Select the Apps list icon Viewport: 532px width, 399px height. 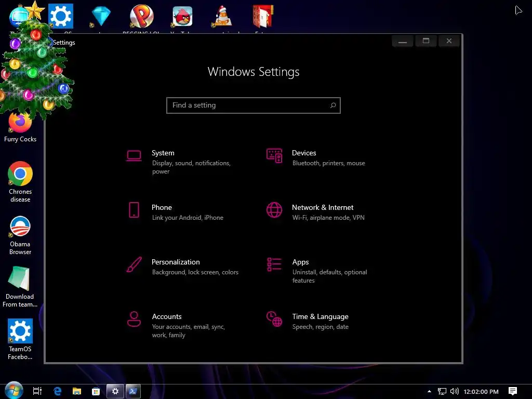(274, 264)
